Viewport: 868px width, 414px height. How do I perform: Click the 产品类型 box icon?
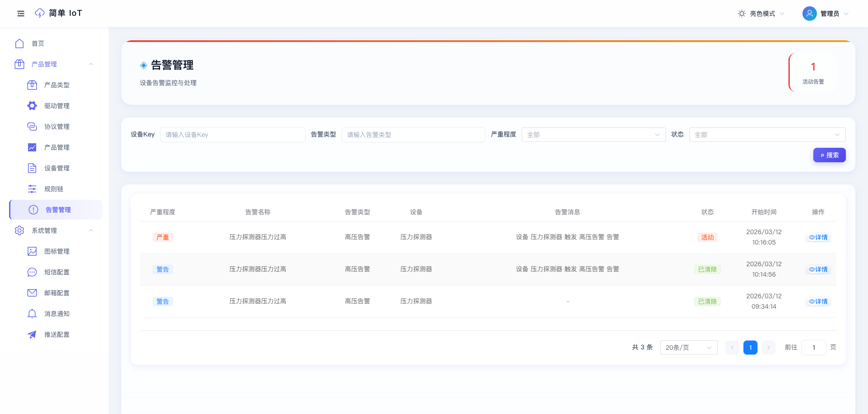(32, 85)
